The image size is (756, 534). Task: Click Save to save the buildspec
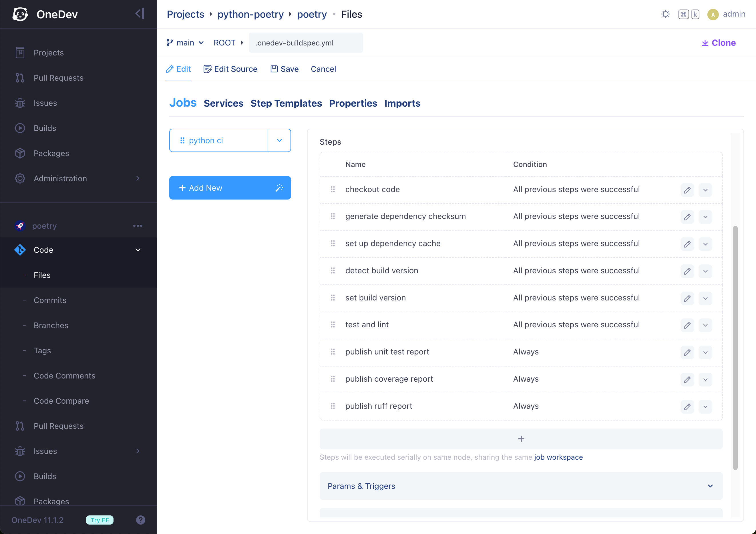285,69
